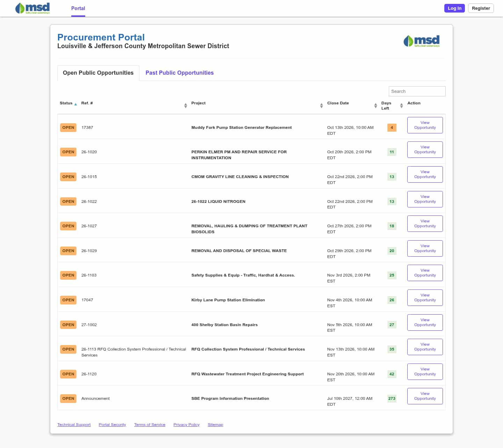Click the MSD logo beside the Procurement Portal heading
The width and height of the screenshot is (503, 448).
point(422,41)
